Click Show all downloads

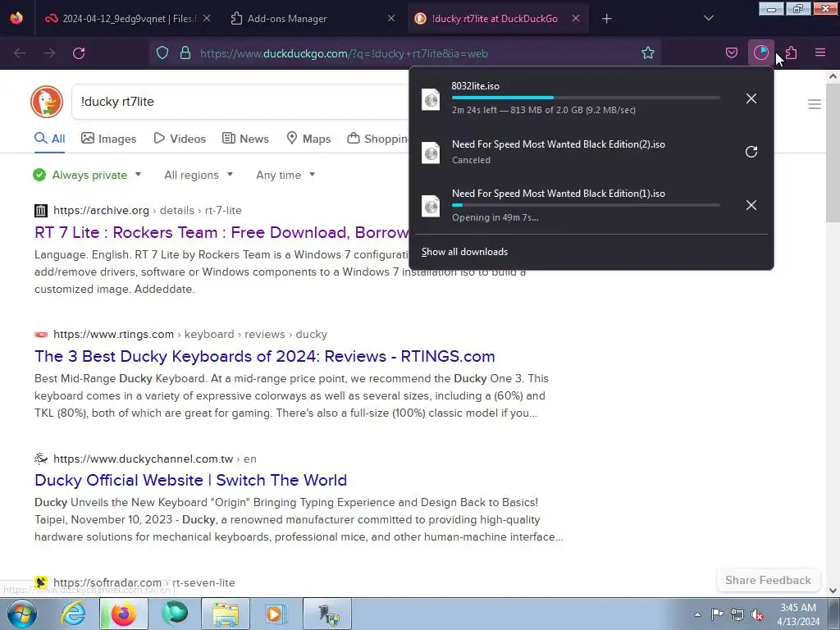point(464,252)
